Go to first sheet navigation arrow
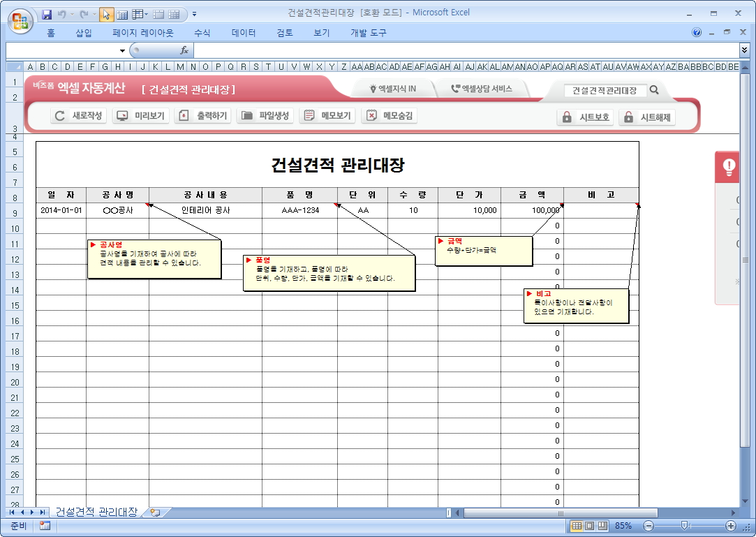 tap(12, 513)
